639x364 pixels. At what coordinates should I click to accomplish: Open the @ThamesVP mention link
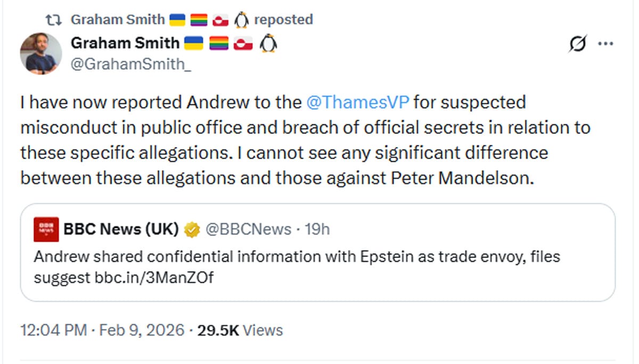coord(358,102)
